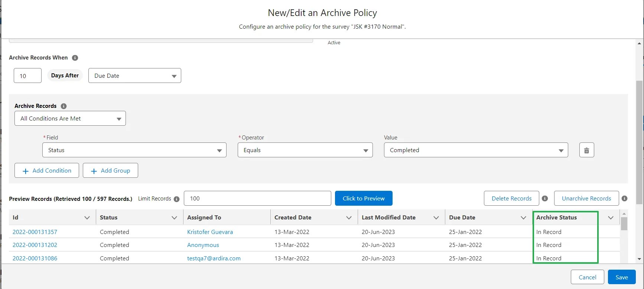Click the Unarchive Records button
The height and width of the screenshot is (289, 644).
586,198
